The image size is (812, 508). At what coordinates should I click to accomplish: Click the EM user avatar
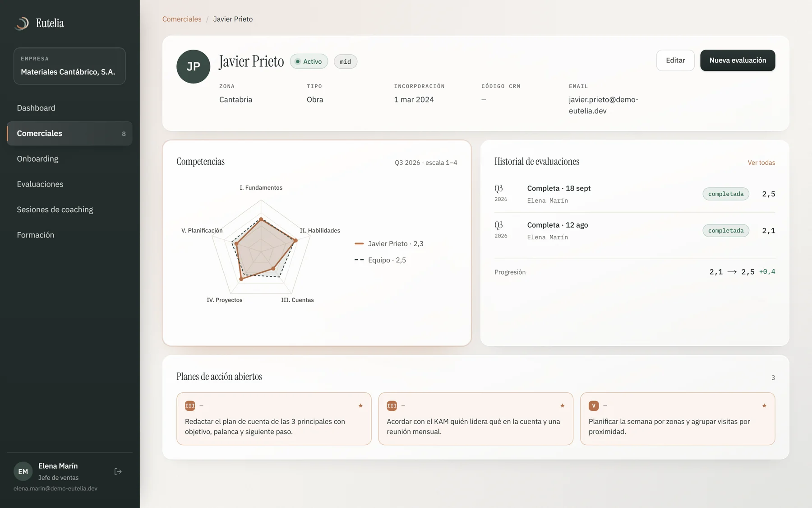coord(23,471)
